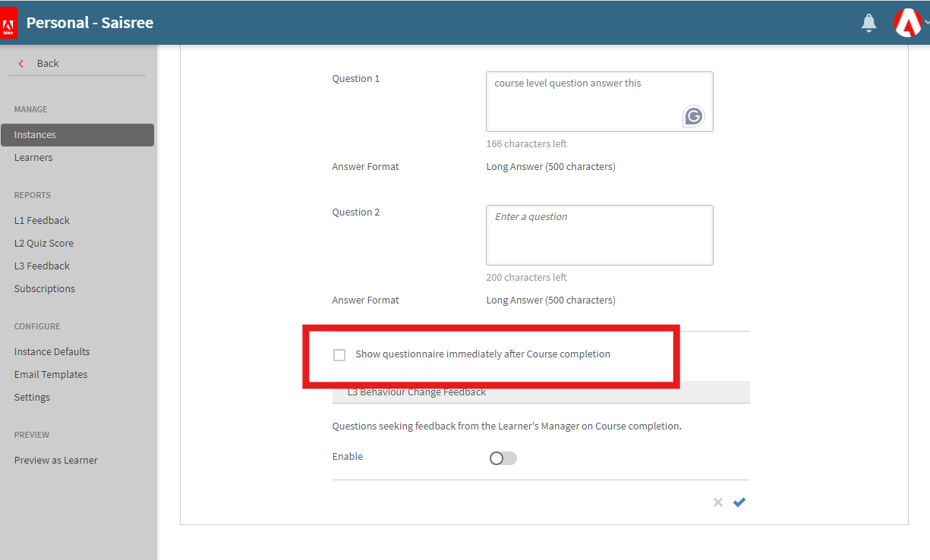Open Instance Defaults configuration

point(52,352)
